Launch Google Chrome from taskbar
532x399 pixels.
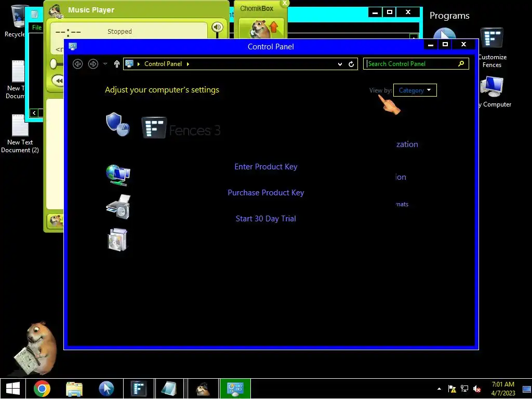pos(42,389)
